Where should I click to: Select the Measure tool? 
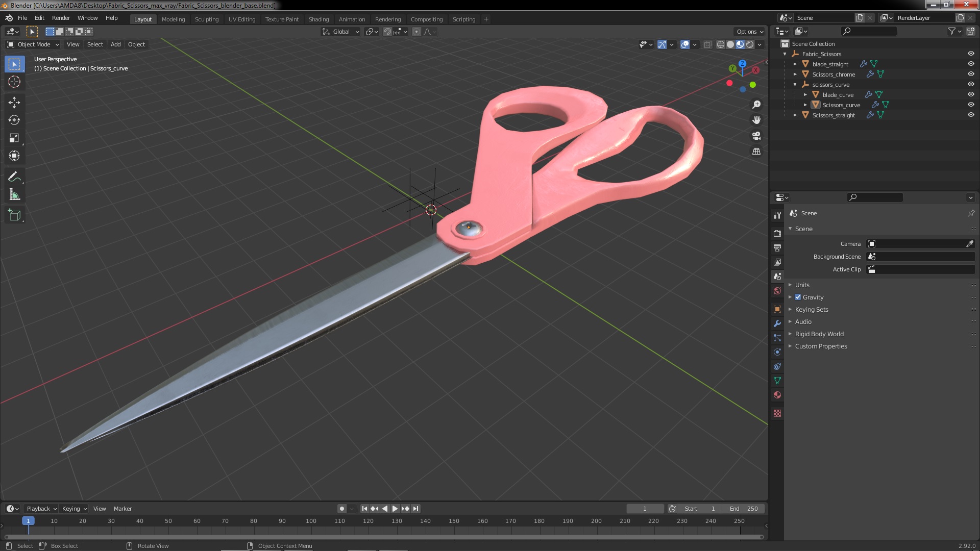(14, 194)
